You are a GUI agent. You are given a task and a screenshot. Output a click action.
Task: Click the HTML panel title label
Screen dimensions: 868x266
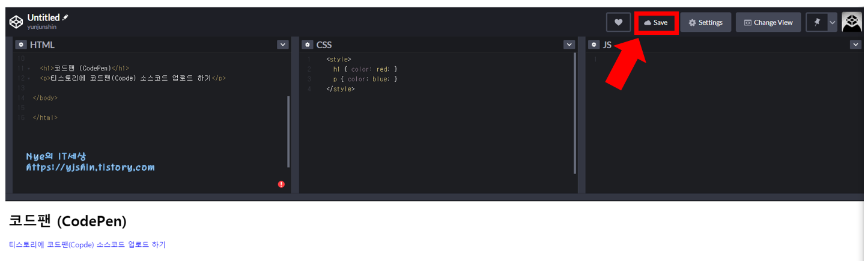point(42,45)
